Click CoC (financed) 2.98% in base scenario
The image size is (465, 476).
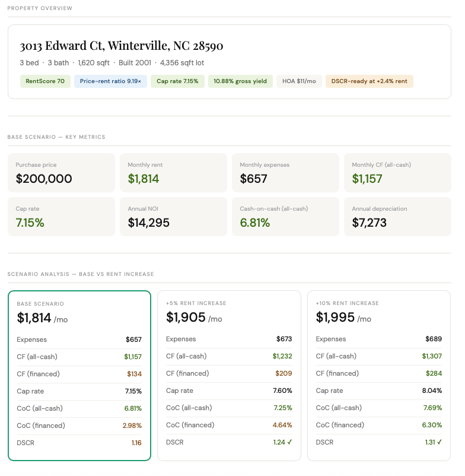click(x=132, y=426)
